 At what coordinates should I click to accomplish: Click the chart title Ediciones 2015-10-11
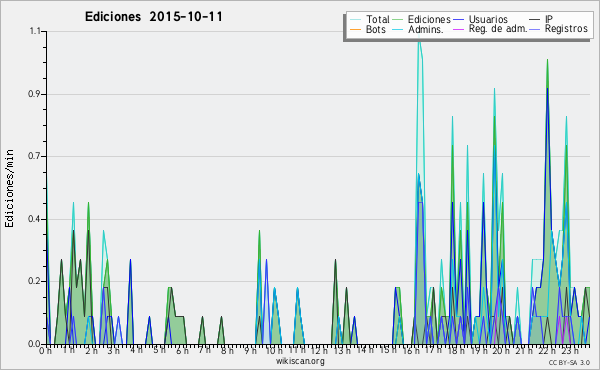tap(153, 17)
